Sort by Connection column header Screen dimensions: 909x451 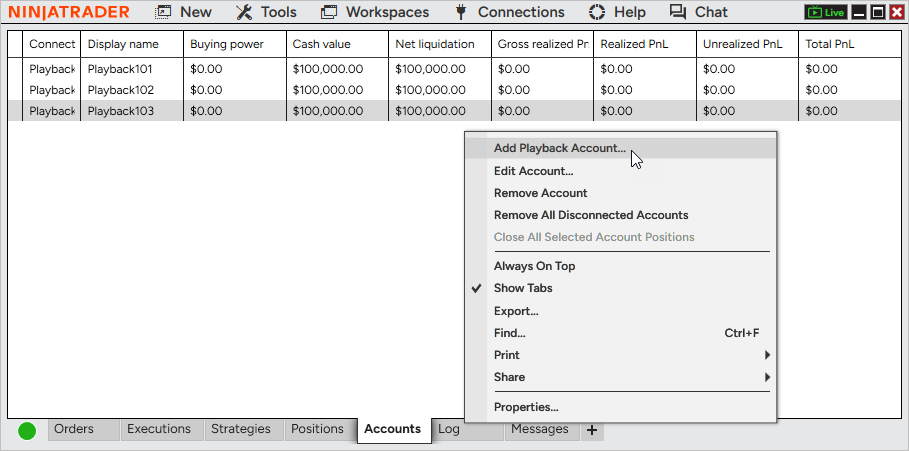click(x=52, y=44)
